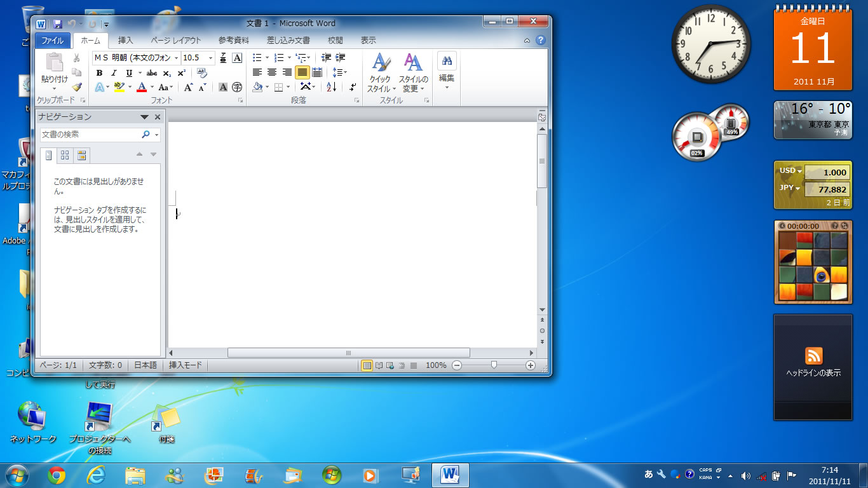Click the zoom slider handle
This screenshot has width=868, height=488.
tap(494, 365)
